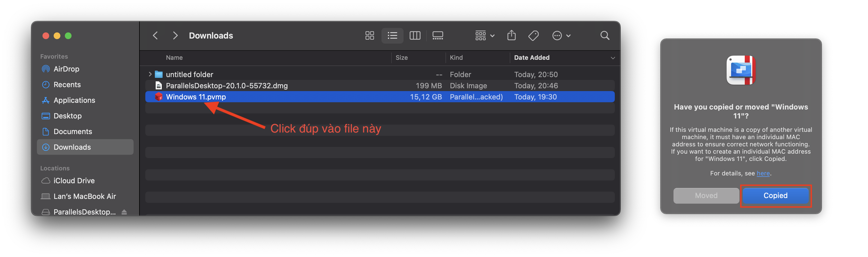Expand the untitled folder disclosure triangle
Image resolution: width=868 pixels, height=257 pixels.
[x=150, y=74]
